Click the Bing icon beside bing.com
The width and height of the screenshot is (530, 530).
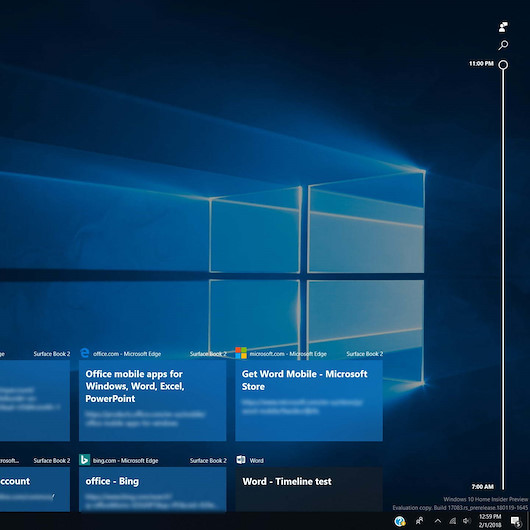(85, 460)
